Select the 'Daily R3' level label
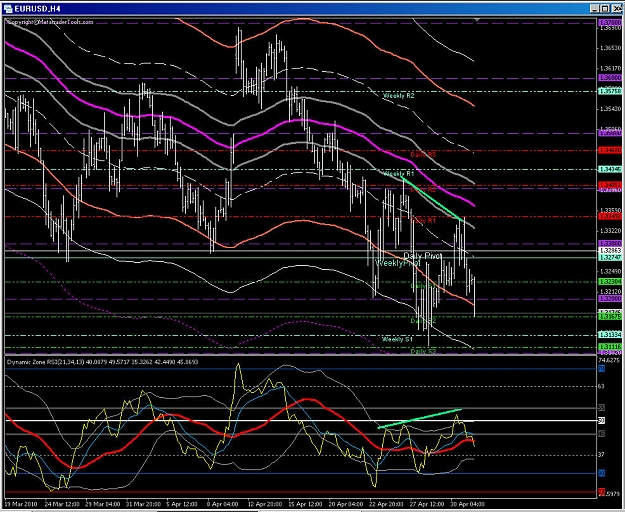Screen dimensions: 625x512 (423, 154)
